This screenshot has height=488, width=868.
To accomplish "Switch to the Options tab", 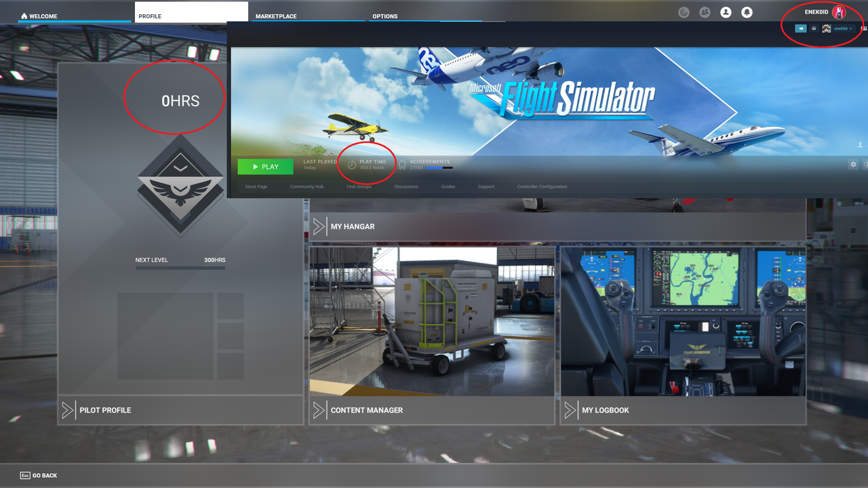I will pyautogui.click(x=384, y=16).
